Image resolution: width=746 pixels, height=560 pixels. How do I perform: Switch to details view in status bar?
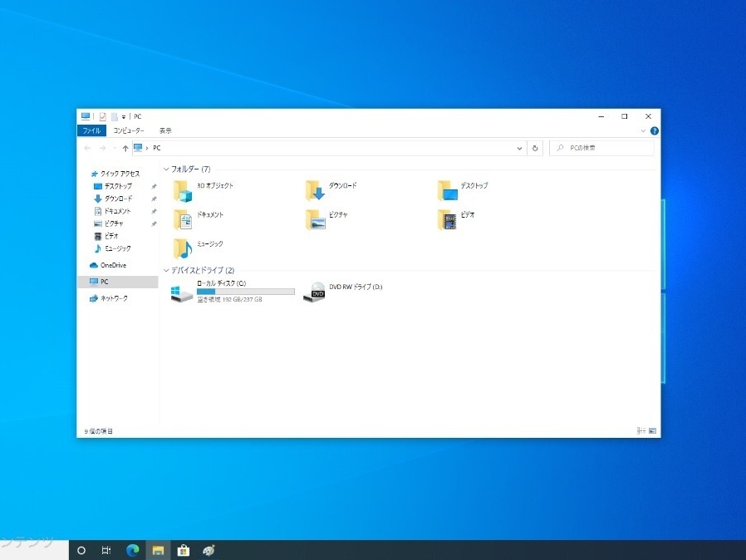(x=640, y=431)
